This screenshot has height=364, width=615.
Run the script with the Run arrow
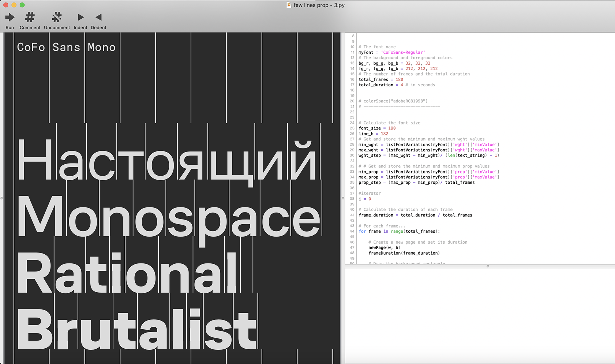pyautogui.click(x=10, y=17)
